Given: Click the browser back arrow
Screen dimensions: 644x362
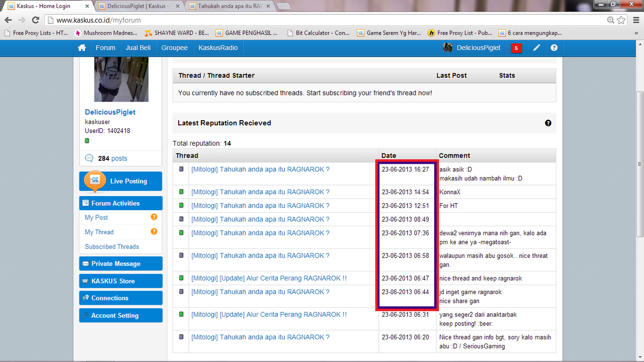Looking at the screenshot, I should [9, 20].
